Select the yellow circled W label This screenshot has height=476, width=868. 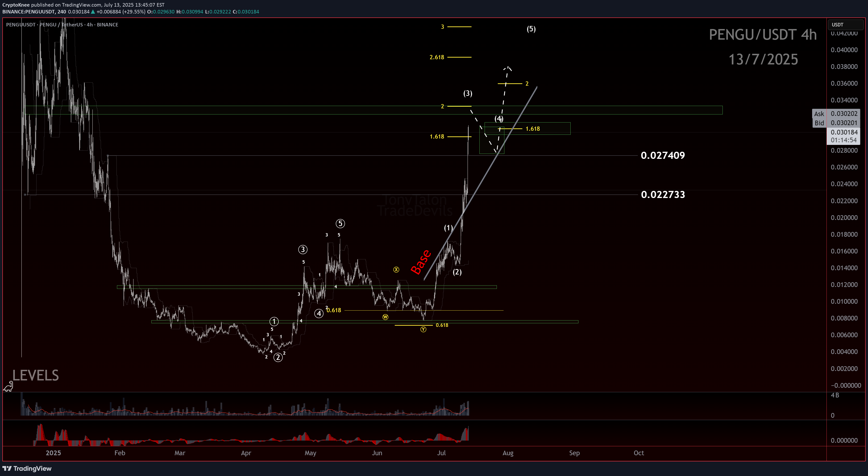click(x=386, y=317)
